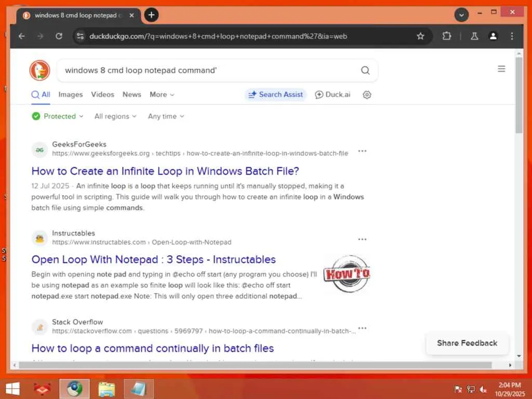This screenshot has height=399, width=532.
Task: Click the horizontal scrollbar thumb
Action: 255,365
